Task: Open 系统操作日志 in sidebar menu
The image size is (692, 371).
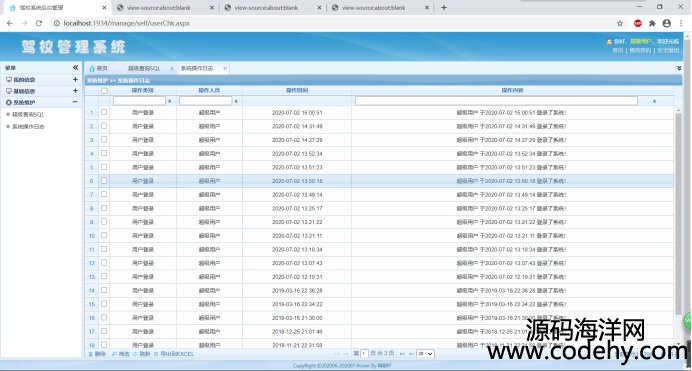Action: [x=28, y=126]
